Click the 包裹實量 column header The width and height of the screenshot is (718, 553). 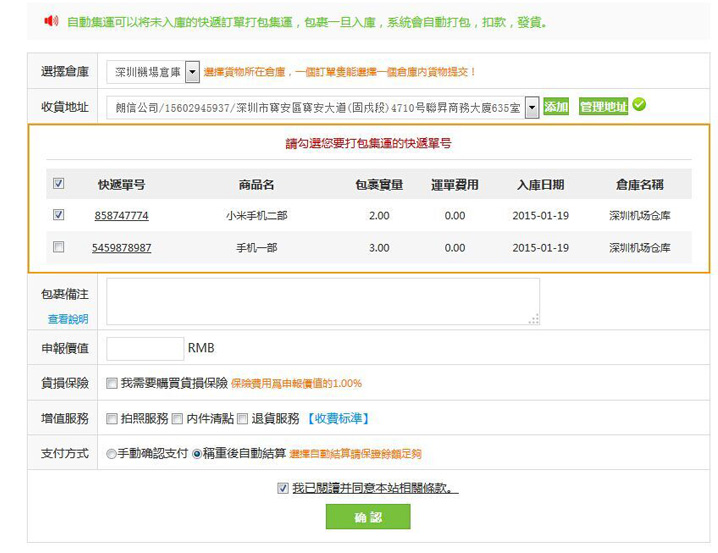[379, 184]
